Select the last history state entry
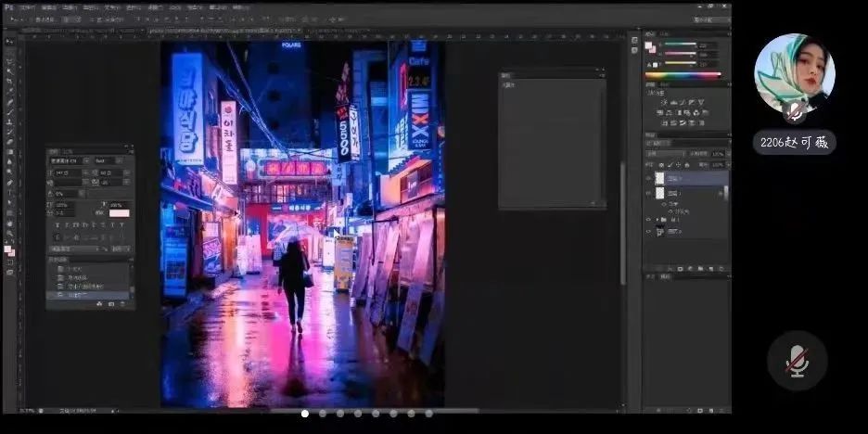 pos(88,295)
